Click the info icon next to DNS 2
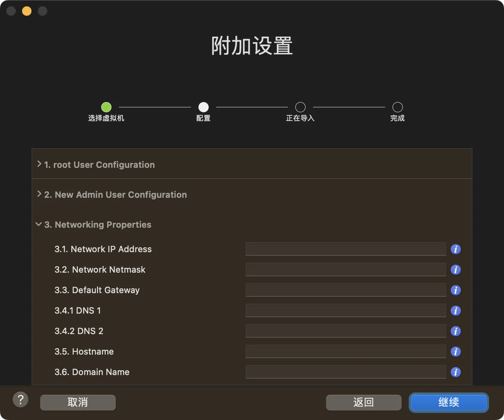The height and width of the screenshot is (420, 504). [x=456, y=331]
